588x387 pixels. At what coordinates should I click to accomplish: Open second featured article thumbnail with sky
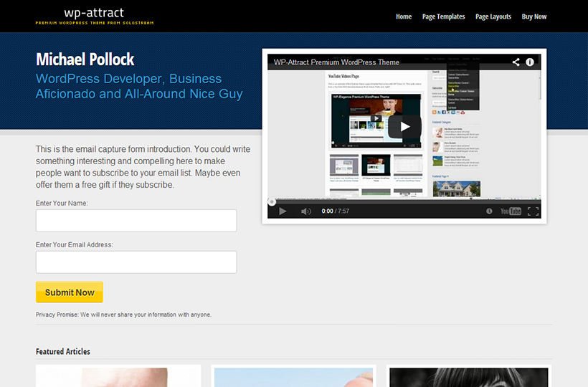(x=293, y=376)
